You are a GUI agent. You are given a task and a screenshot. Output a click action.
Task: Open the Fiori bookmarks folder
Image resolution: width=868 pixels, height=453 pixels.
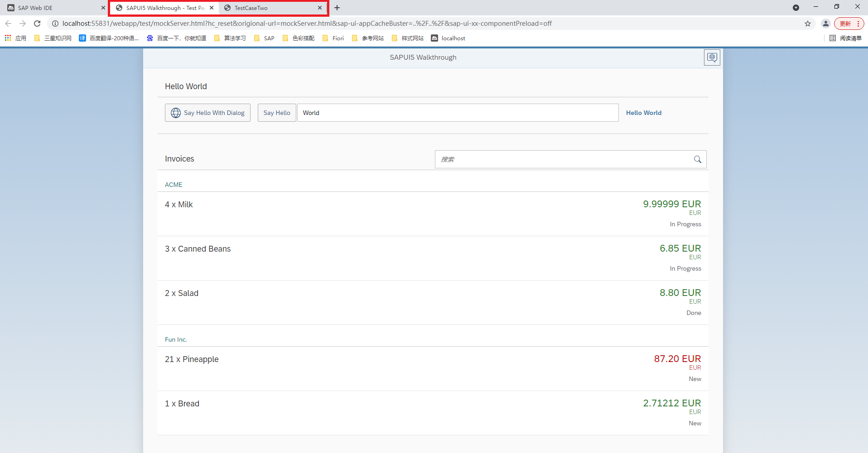(333, 38)
